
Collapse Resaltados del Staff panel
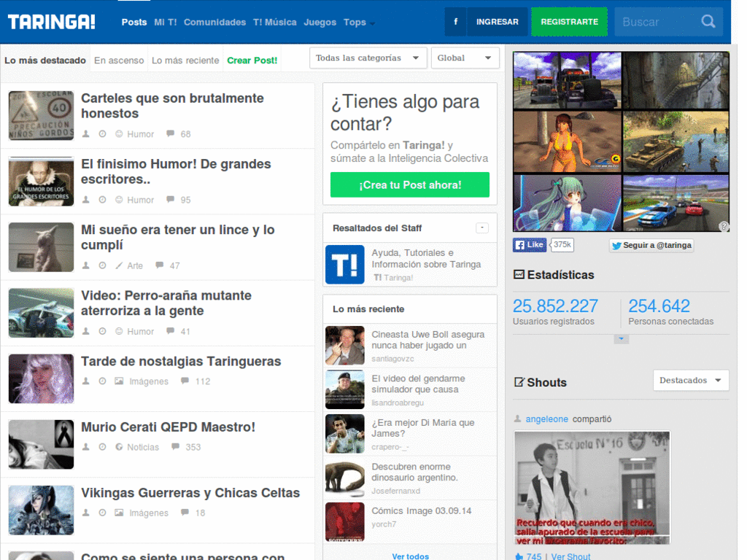(482, 227)
